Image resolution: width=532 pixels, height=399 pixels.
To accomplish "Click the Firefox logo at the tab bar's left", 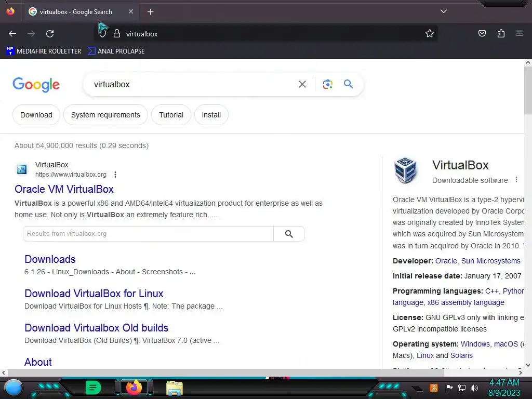I will [10, 11].
